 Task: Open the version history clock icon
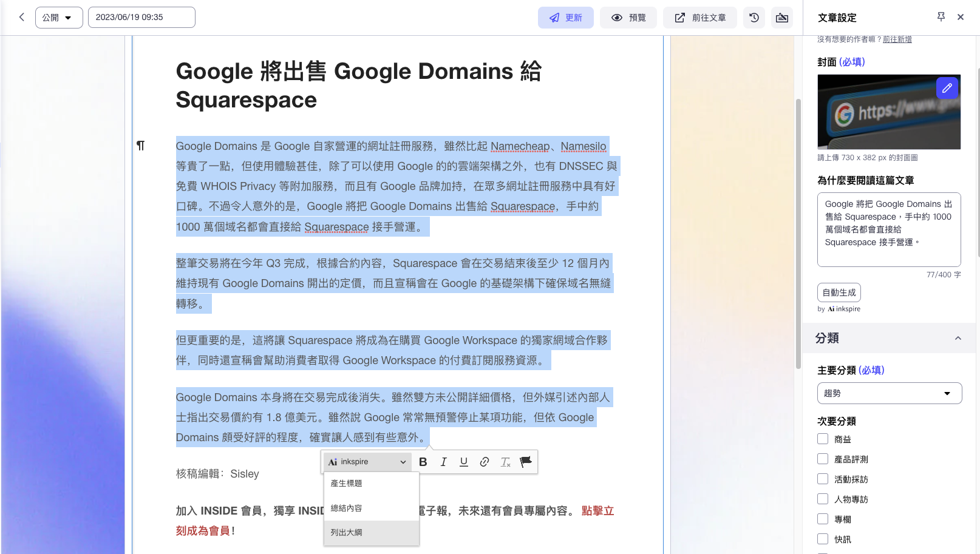(x=754, y=18)
